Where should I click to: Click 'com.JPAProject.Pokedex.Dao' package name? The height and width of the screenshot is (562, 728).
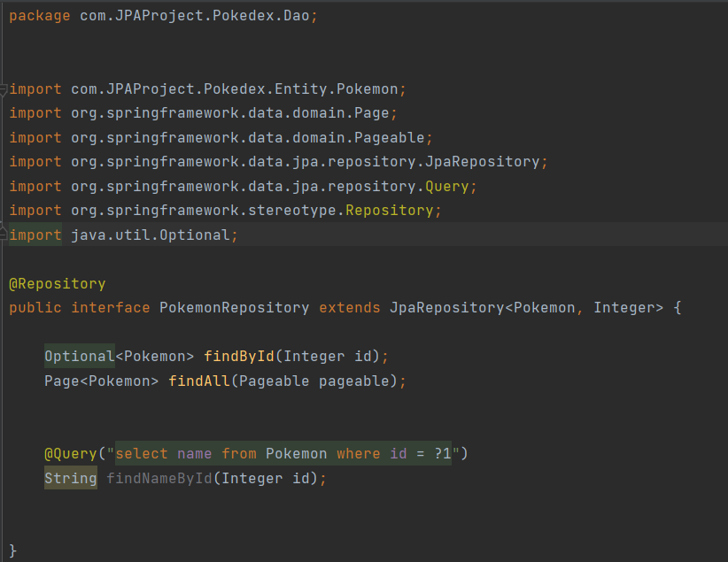point(195,16)
